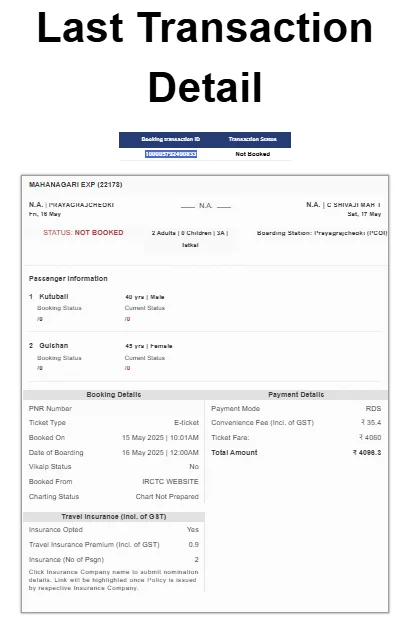Click the 'Booking Details' section header
This screenshot has height=633, width=403.
[x=114, y=394]
